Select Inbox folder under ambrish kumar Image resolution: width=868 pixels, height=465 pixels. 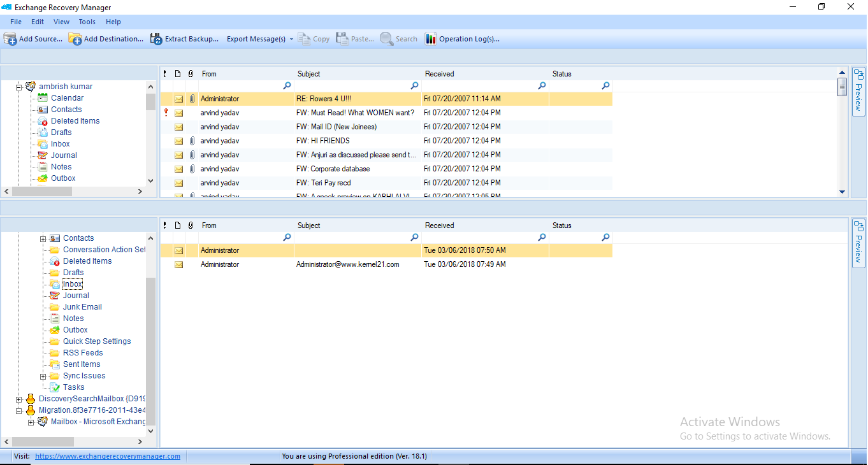(x=61, y=144)
